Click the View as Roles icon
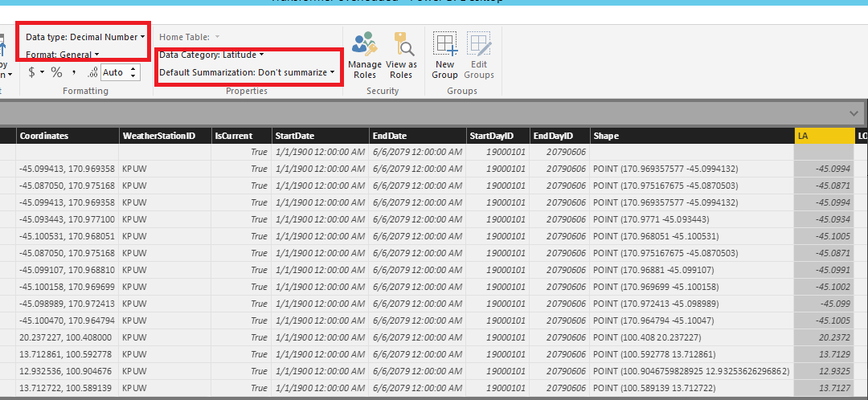Viewport: 868px width, 400px height. (x=404, y=43)
